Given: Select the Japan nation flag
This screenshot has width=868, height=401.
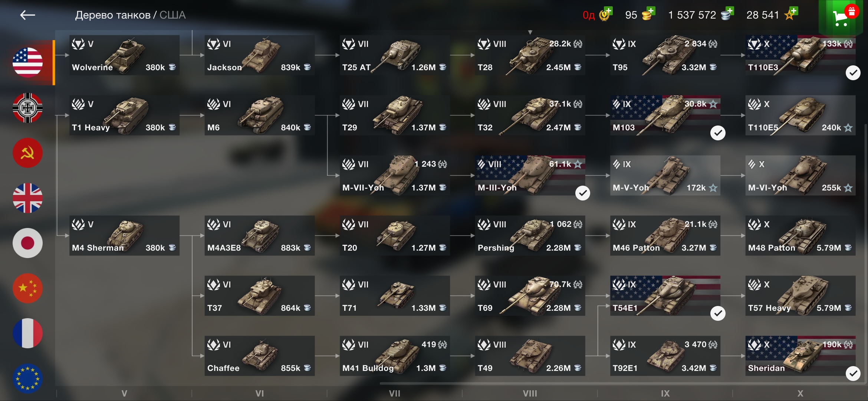Looking at the screenshot, I should [x=27, y=243].
